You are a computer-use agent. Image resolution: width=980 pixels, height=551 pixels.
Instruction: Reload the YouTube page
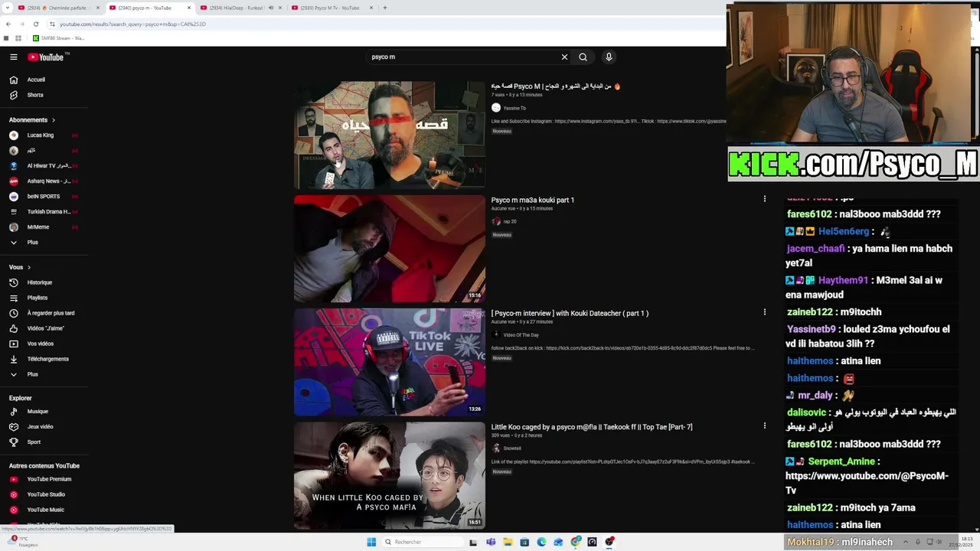[35, 24]
